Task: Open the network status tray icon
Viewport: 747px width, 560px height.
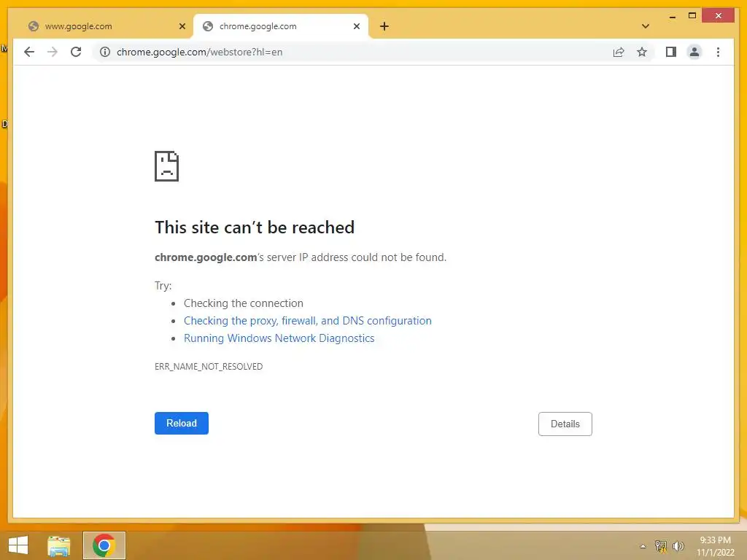Action: [661, 546]
